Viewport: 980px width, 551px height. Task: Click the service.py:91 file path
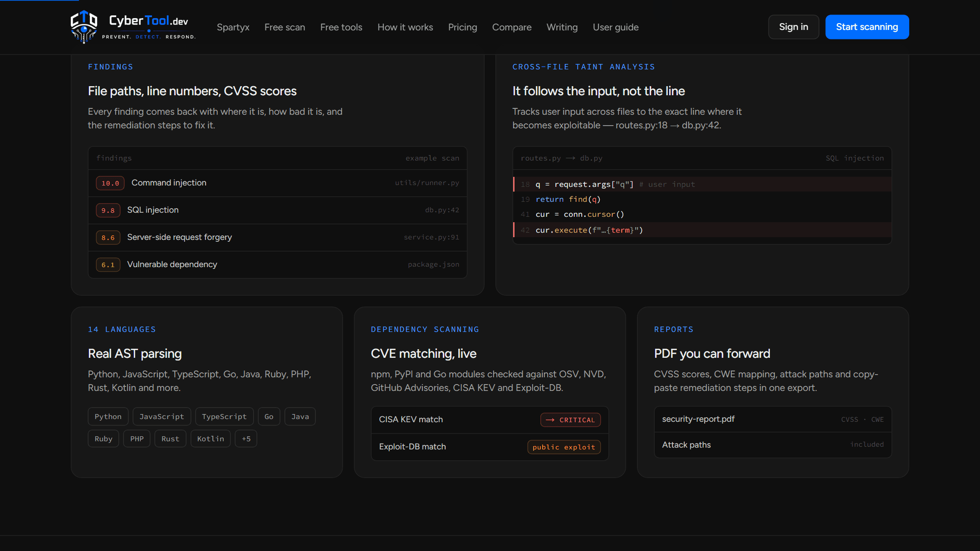(431, 237)
